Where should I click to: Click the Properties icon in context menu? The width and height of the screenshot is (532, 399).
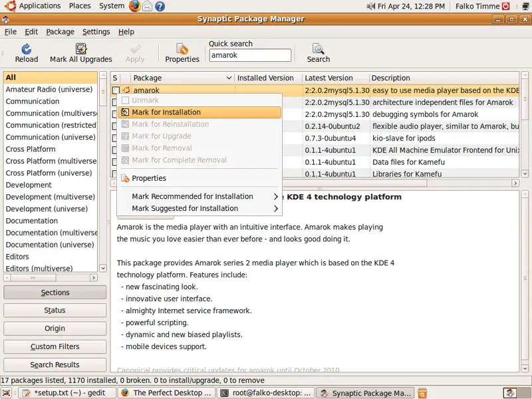[x=125, y=178]
